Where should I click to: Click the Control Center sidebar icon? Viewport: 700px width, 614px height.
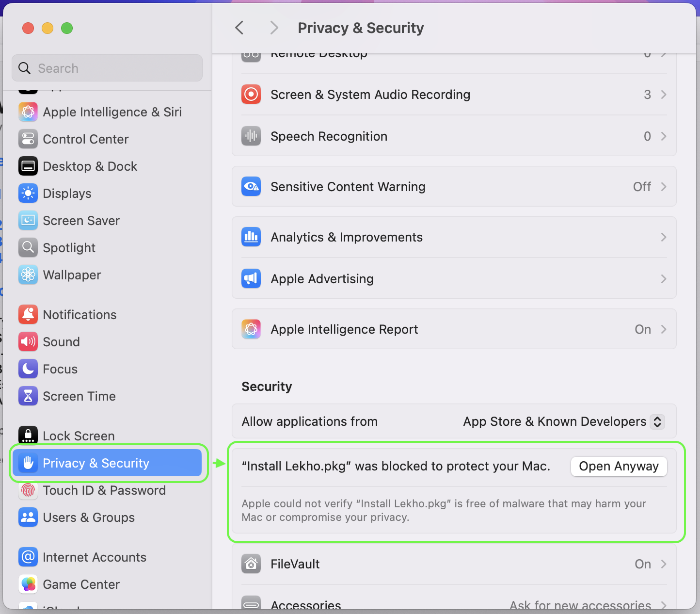(x=28, y=139)
